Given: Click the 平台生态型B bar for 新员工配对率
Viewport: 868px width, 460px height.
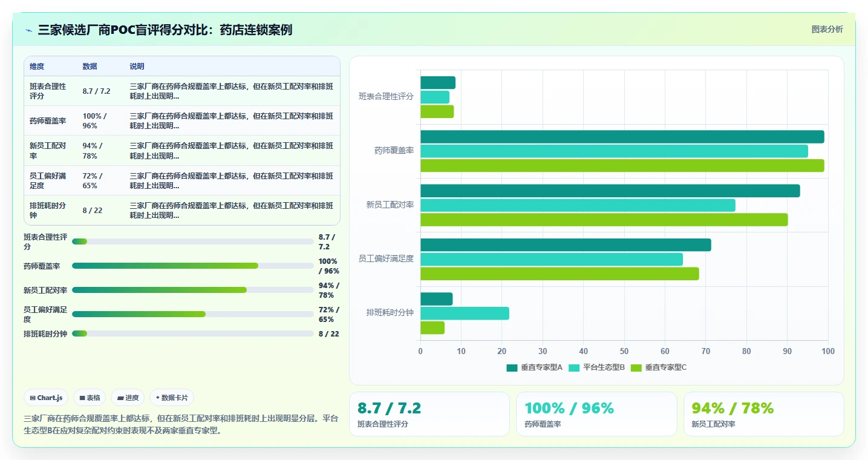Looking at the screenshot, I should [578, 205].
